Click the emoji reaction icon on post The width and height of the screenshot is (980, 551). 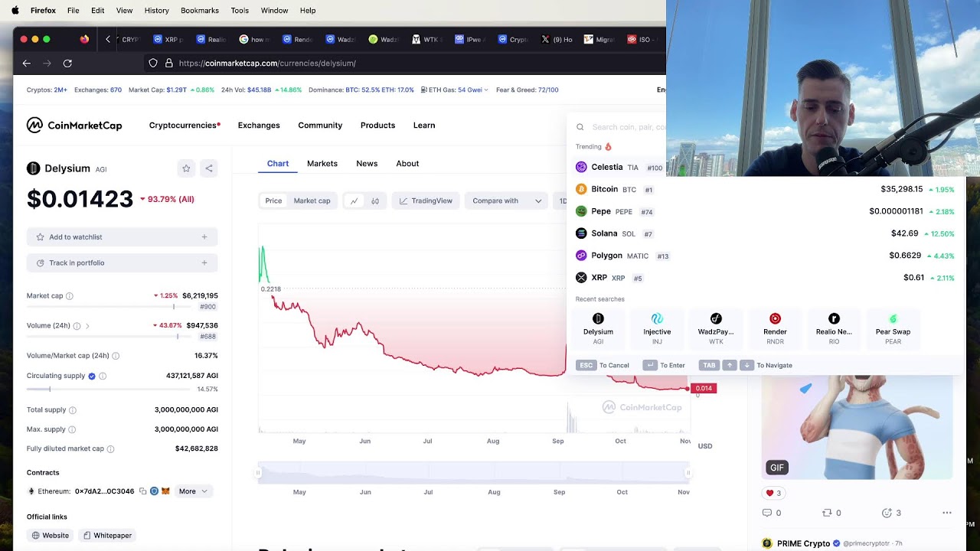[x=887, y=513]
